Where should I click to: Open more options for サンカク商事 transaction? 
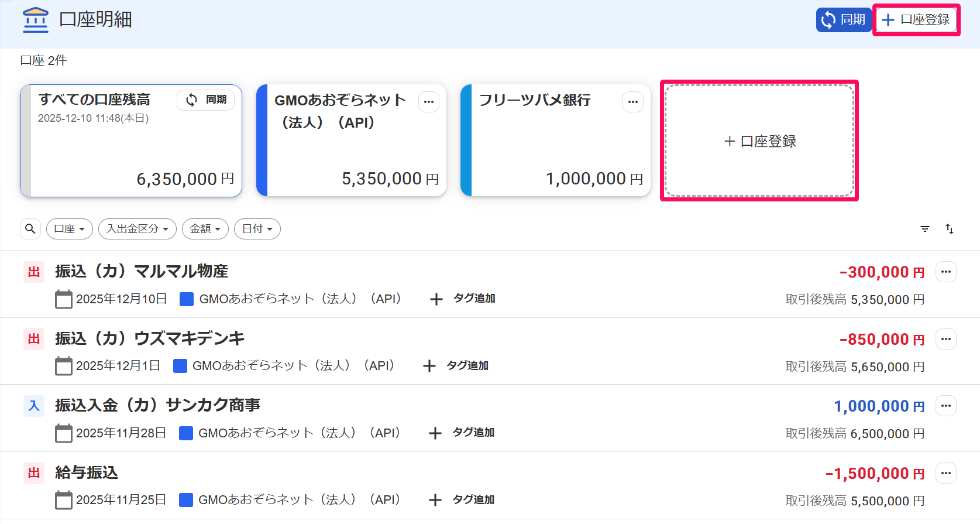[x=946, y=406]
